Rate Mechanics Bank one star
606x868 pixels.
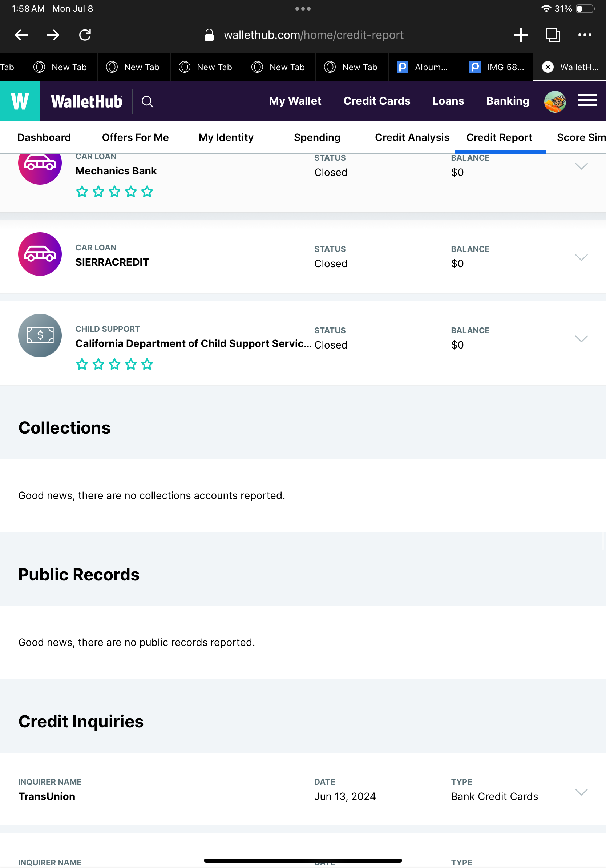tap(82, 192)
